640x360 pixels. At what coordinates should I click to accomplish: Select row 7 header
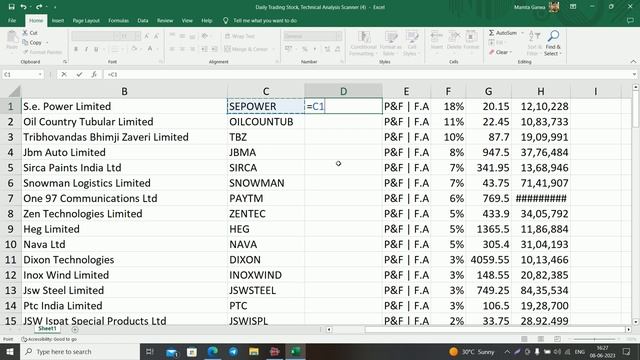(x=10, y=198)
